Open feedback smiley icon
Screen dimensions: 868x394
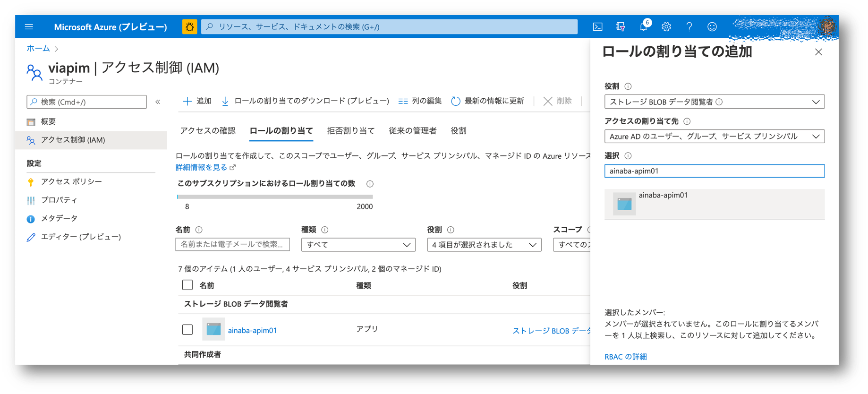coord(712,27)
